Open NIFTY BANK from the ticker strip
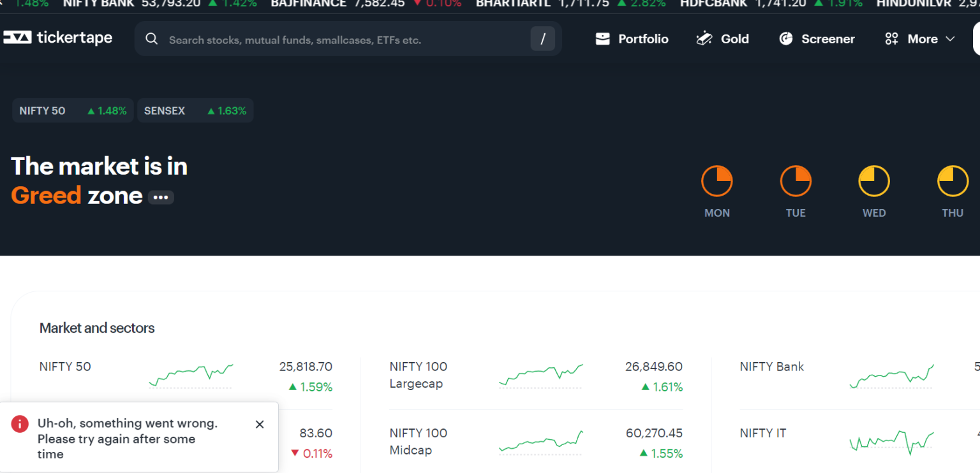The width and height of the screenshot is (980, 473). (x=98, y=4)
